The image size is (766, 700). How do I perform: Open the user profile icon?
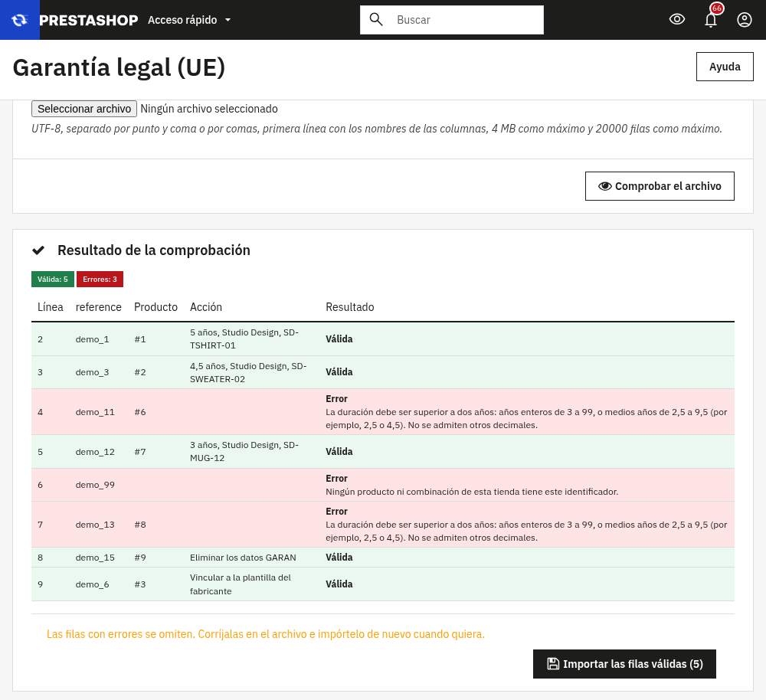pyautogui.click(x=744, y=20)
